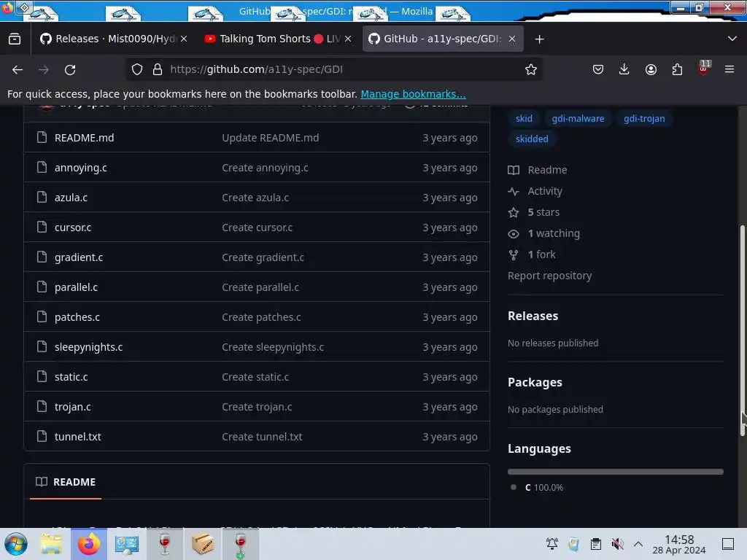Image resolution: width=747 pixels, height=560 pixels.
Task: Click the pulse icon next to Activity
Action: click(514, 192)
